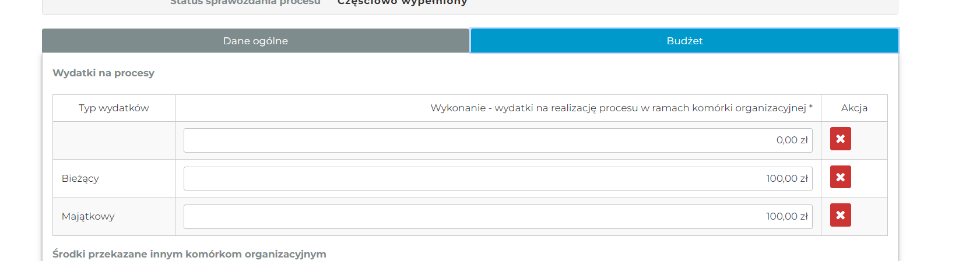The height and width of the screenshot is (261, 980).
Task: Click the Status sprawozdania procesu label
Action: tap(245, 3)
